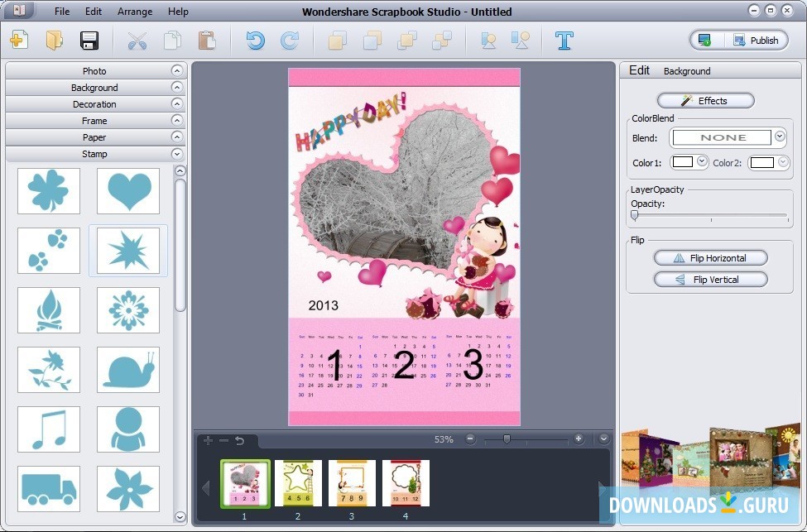Select the starburst stamp shape
807x532 pixels.
127,252
